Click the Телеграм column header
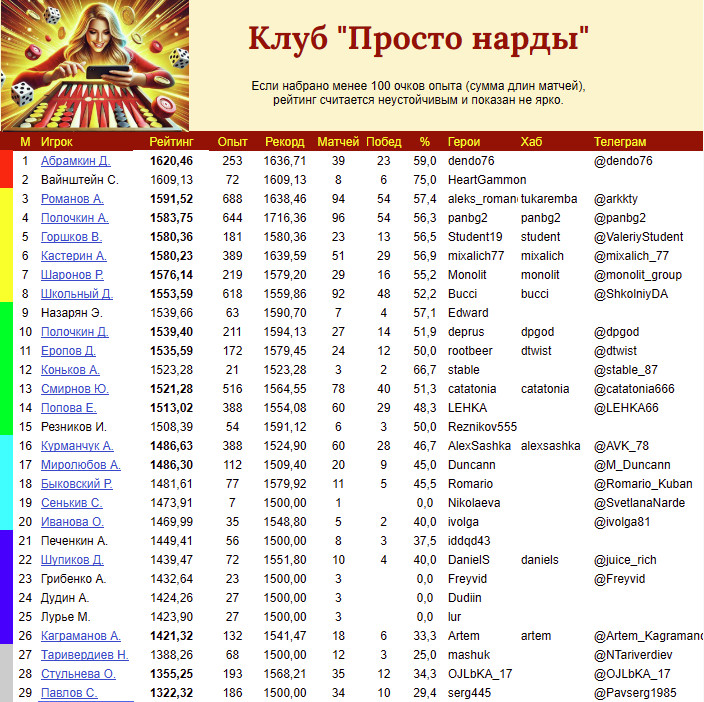The width and height of the screenshot is (704, 702). coord(620,142)
